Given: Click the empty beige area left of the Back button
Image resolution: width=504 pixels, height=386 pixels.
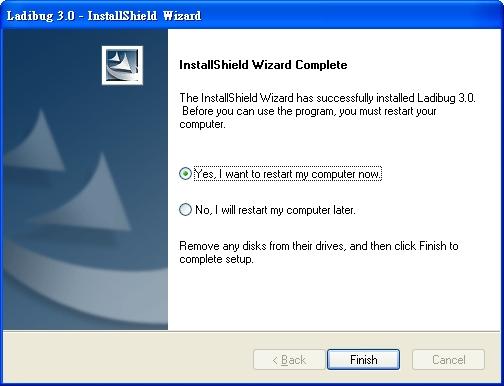Looking at the screenshot, I should tap(127, 359).
